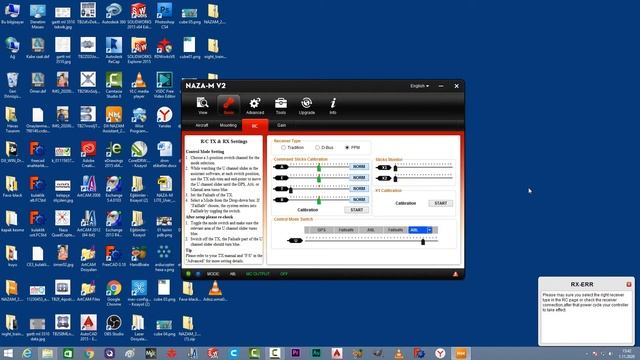Select the Recycle Bin desktop icon
This screenshot has height=360, width=640.
(12, 85)
